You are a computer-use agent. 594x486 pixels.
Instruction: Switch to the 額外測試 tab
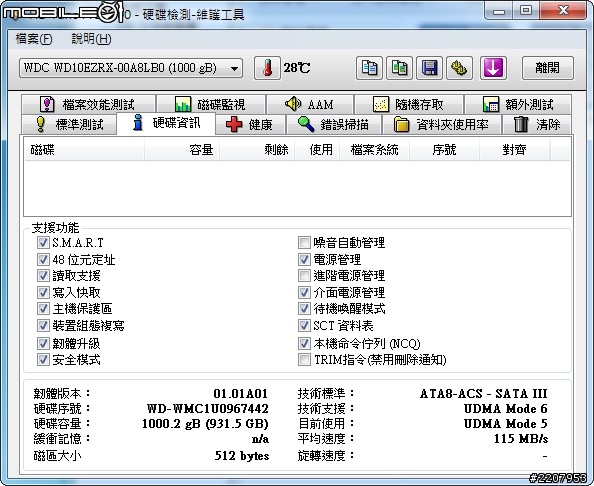518,104
